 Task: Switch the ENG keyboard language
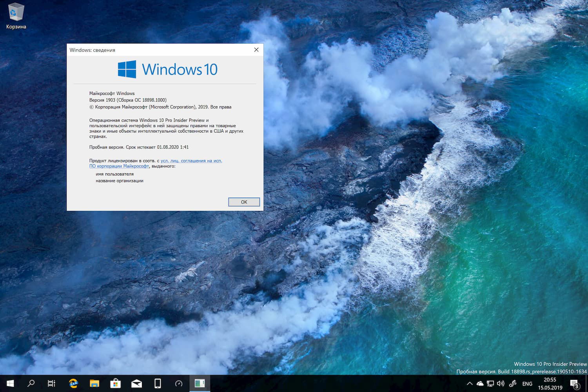tap(527, 383)
